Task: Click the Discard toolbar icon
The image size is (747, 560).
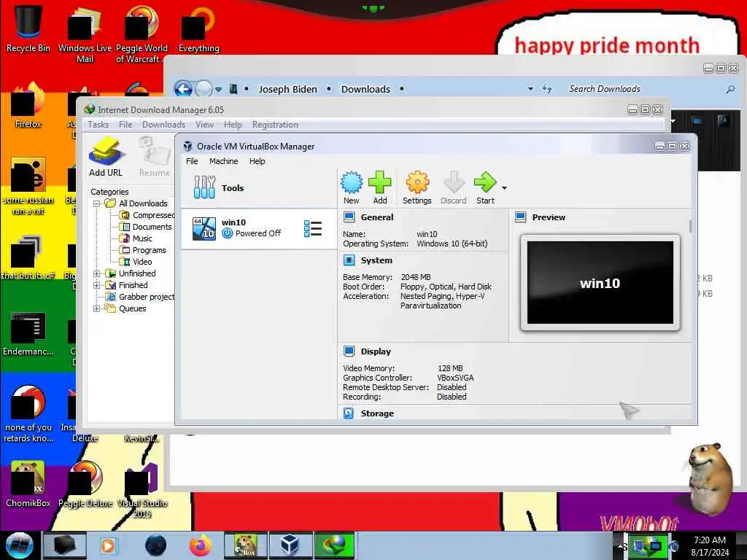Action: pos(453,187)
